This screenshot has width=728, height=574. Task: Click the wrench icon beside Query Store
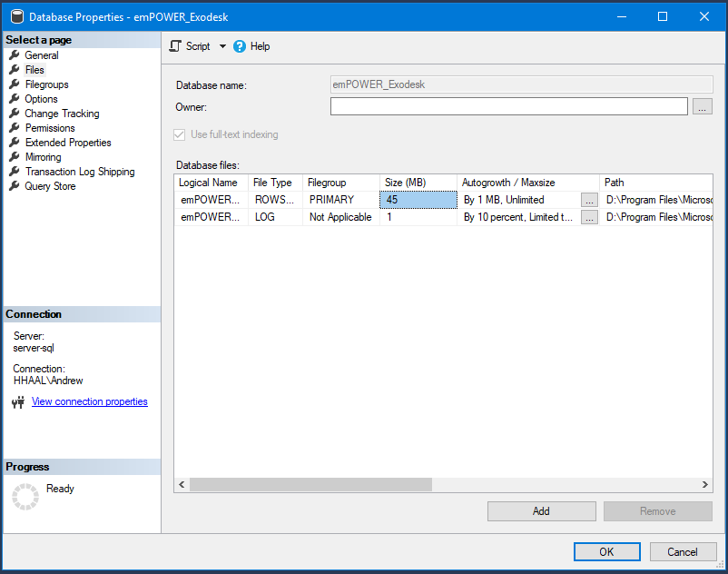pyautogui.click(x=15, y=186)
